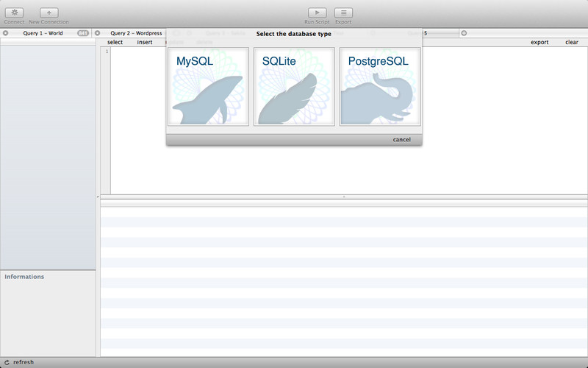This screenshot has height=368, width=588.
Task: Choose the PostgreSQL database type tile
Action: click(x=380, y=86)
